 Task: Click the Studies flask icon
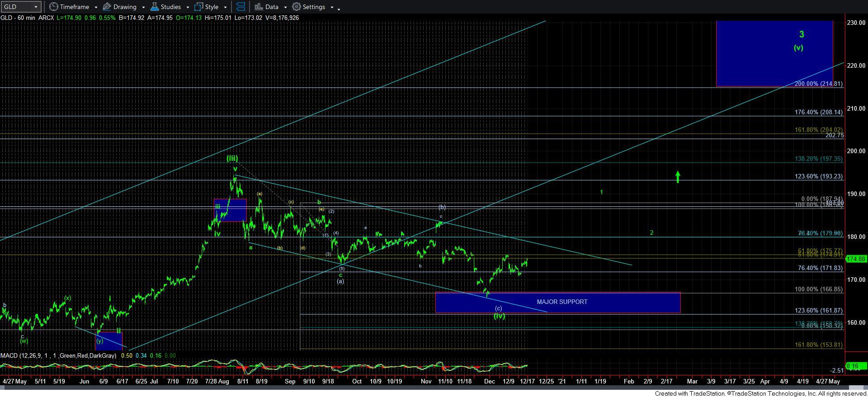click(155, 7)
